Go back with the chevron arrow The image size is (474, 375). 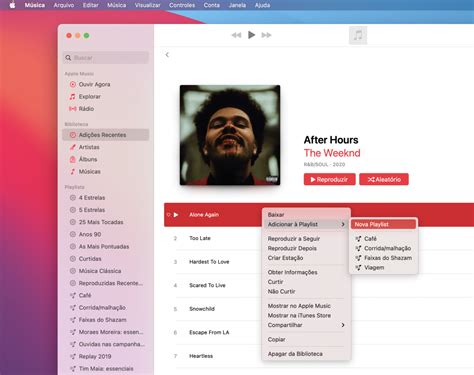click(167, 55)
